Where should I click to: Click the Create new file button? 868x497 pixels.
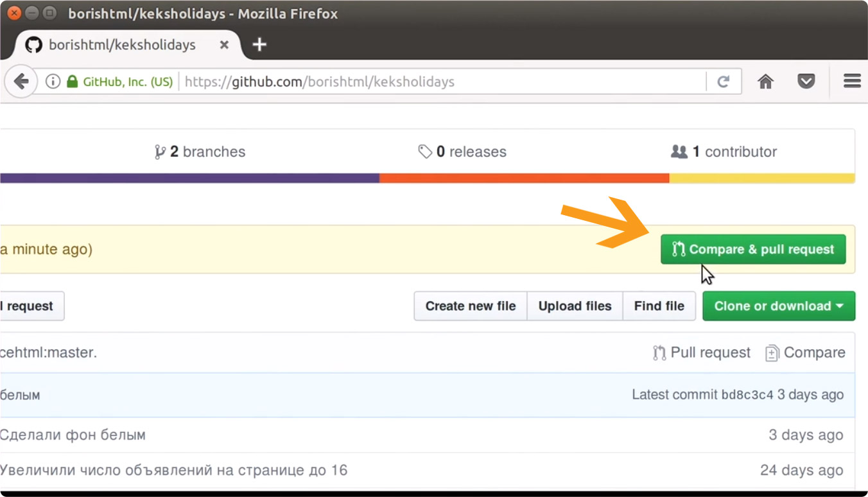pyautogui.click(x=471, y=306)
